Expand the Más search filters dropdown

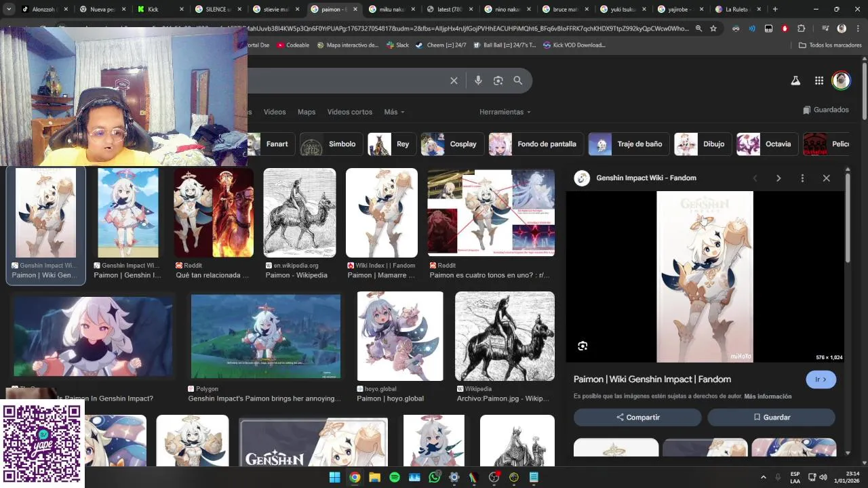[394, 112]
